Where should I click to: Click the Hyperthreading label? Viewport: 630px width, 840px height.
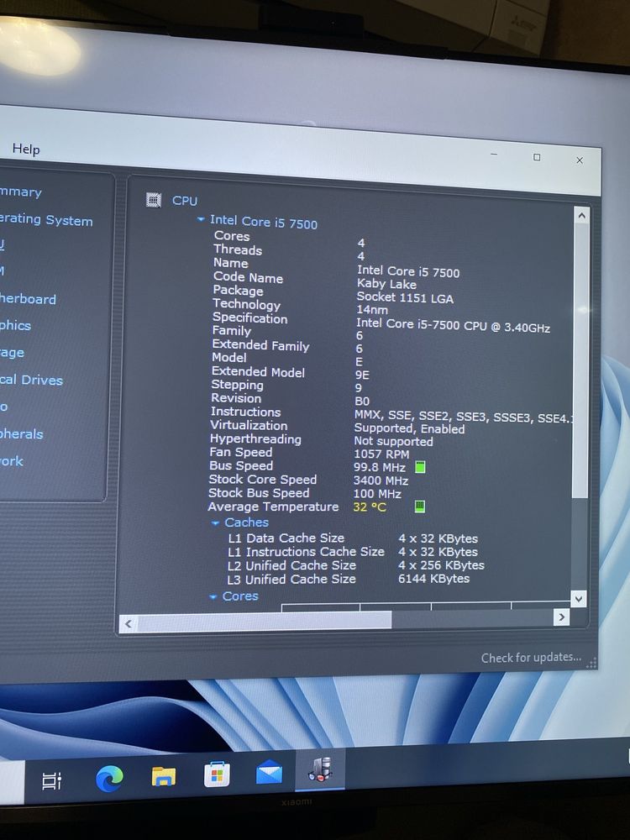tap(255, 438)
